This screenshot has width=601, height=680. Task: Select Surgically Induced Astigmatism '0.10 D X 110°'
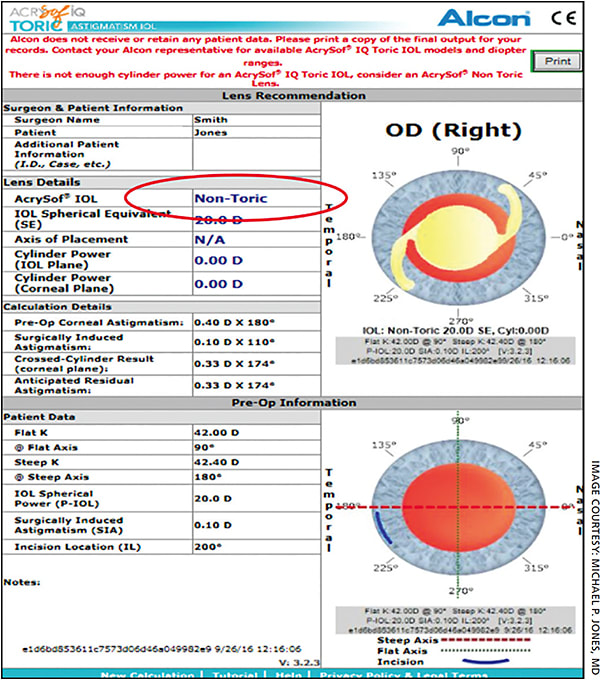coord(235,342)
